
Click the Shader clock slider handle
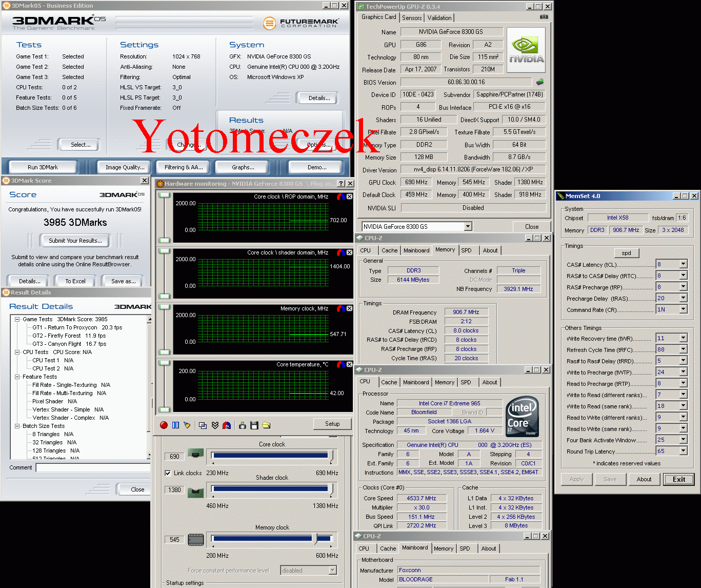[331, 488]
